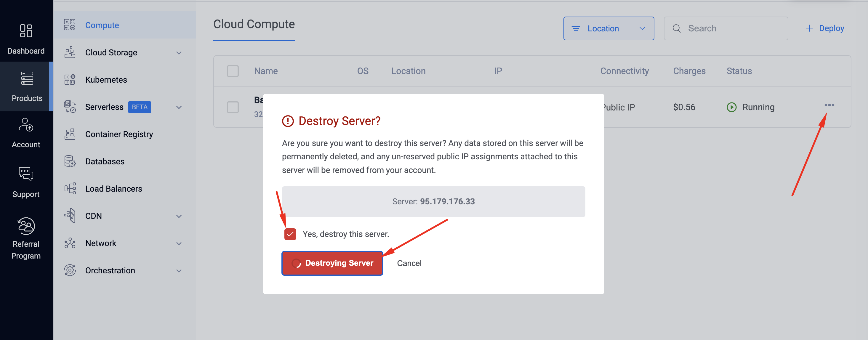Screen dimensions: 868x340
Task: Select the server row checkbox
Action: click(233, 107)
